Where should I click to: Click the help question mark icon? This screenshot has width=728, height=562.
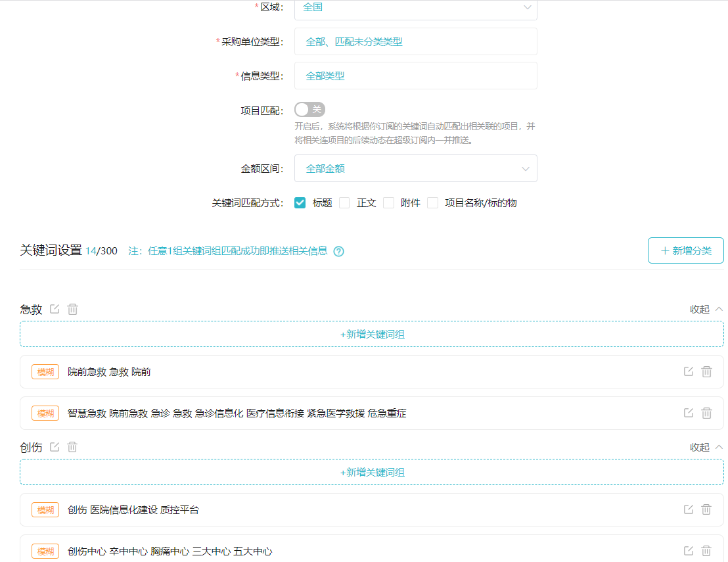339,251
